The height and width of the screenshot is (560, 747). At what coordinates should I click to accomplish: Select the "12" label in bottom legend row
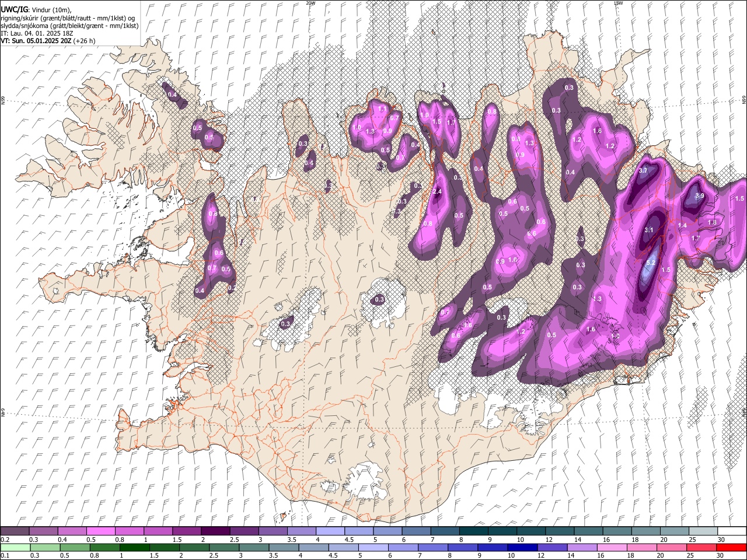tap(542, 556)
